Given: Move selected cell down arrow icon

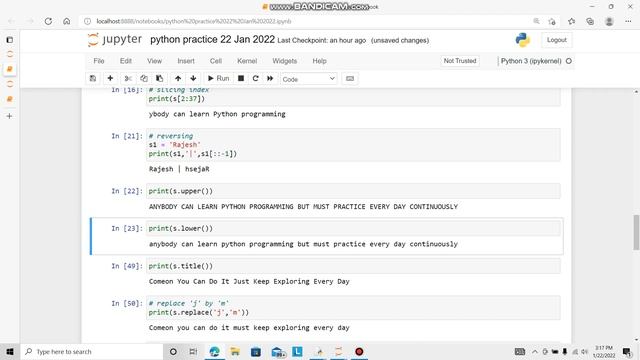Looking at the screenshot, I should point(193,78).
